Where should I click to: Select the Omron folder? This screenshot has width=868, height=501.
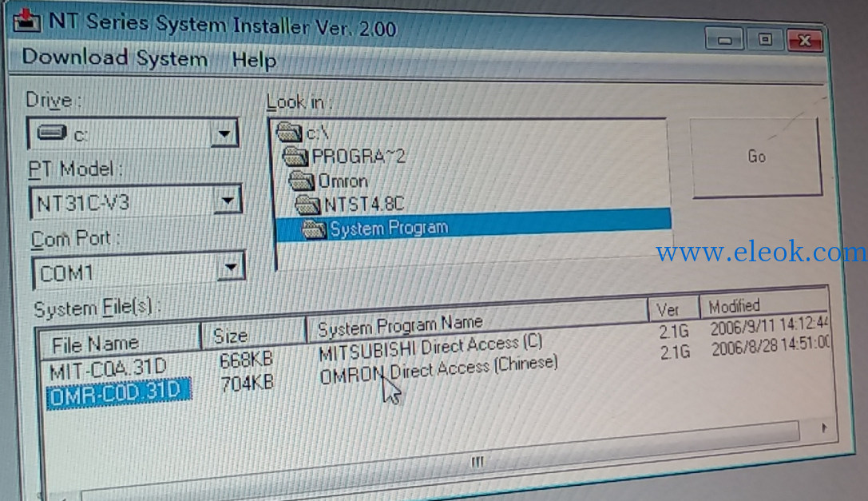click(343, 181)
